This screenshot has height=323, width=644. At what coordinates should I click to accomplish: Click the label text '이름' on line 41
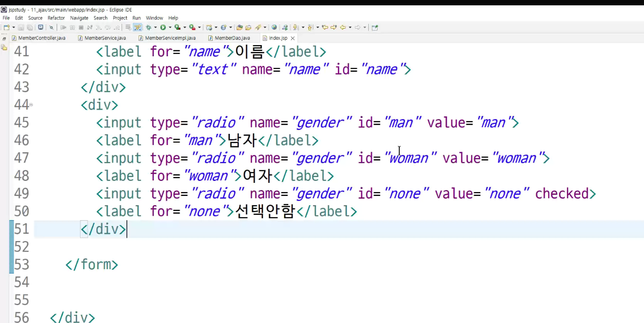pyautogui.click(x=250, y=51)
